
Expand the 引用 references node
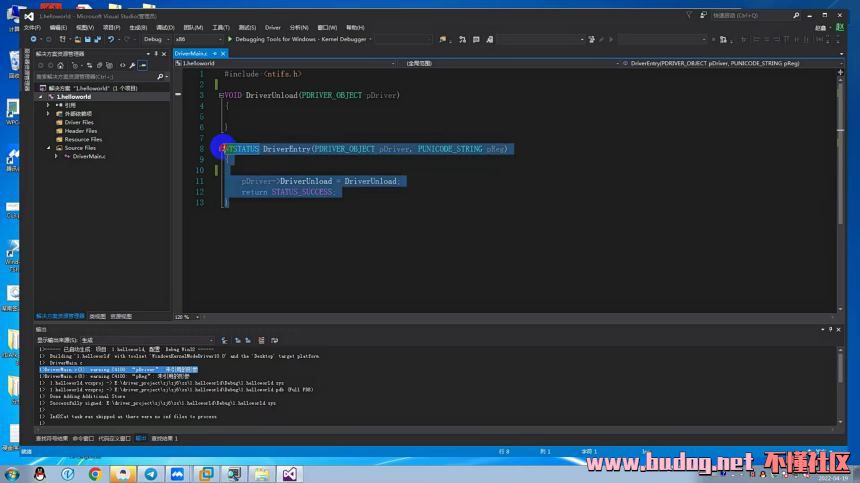pyautogui.click(x=48, y=105)
